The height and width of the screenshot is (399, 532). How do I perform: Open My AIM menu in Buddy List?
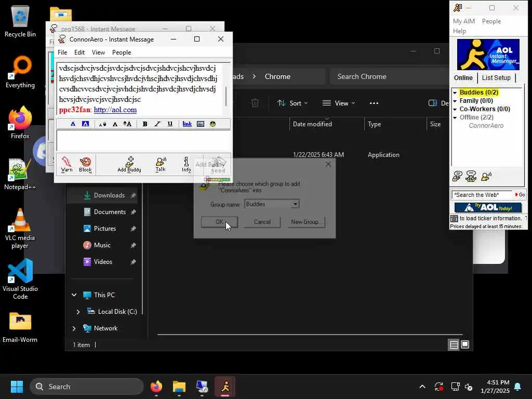point(464,21)
